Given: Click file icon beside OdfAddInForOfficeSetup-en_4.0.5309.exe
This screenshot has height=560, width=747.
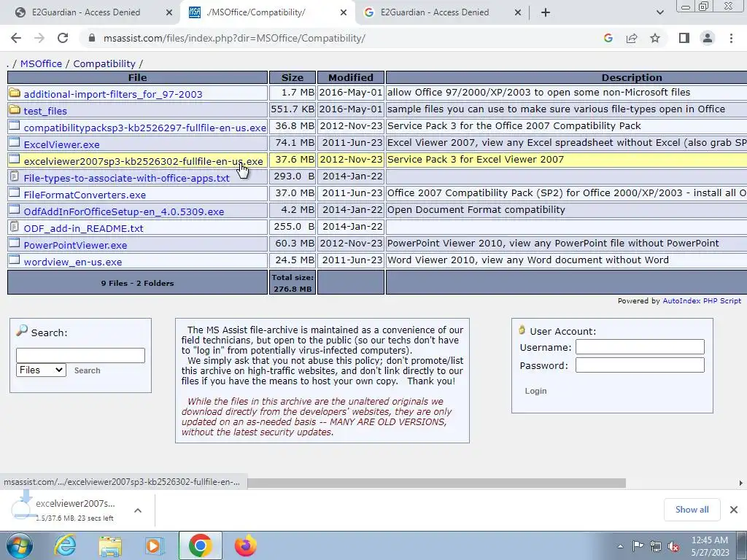Looking at the screenshot, I should coord(15,210).
